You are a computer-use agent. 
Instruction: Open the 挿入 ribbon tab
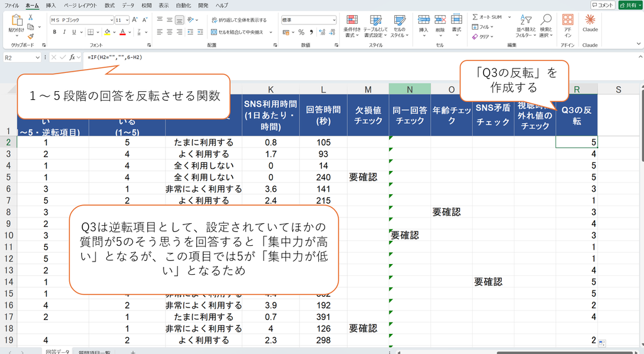[51, 5]
